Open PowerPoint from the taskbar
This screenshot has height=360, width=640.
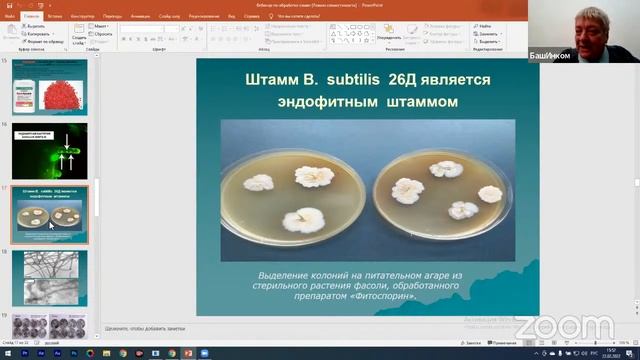click(x=188, y=353)
